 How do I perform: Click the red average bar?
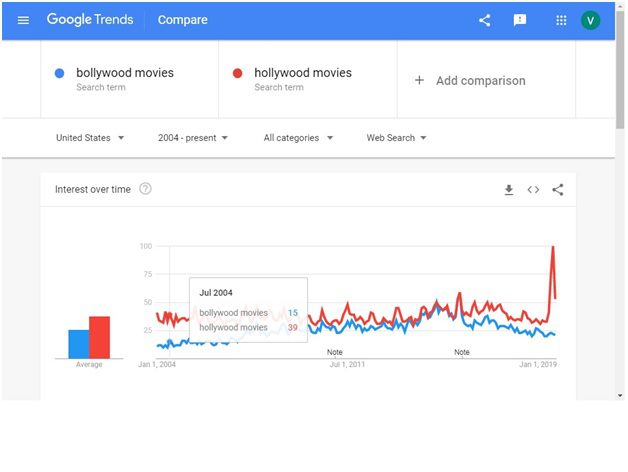point(99,337)
